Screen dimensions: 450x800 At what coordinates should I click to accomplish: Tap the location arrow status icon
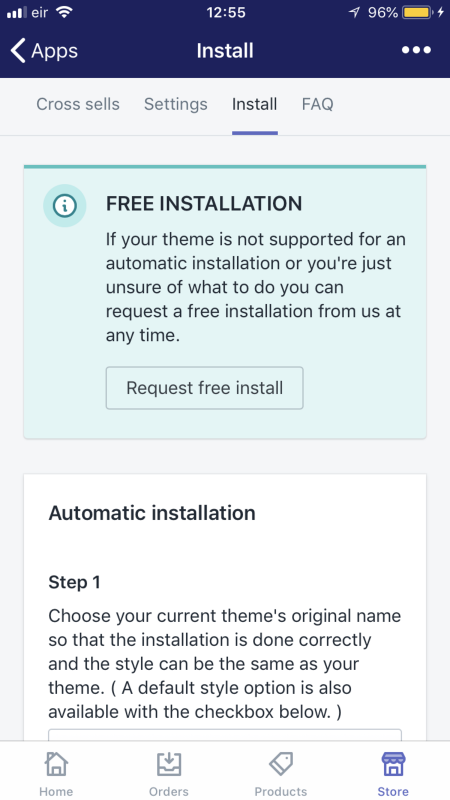[354, 13]
